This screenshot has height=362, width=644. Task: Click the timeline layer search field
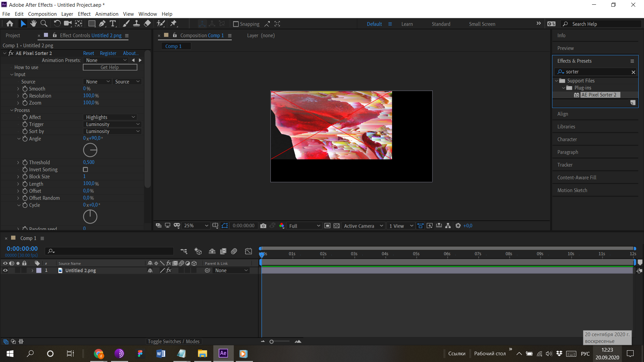point(109,251)
